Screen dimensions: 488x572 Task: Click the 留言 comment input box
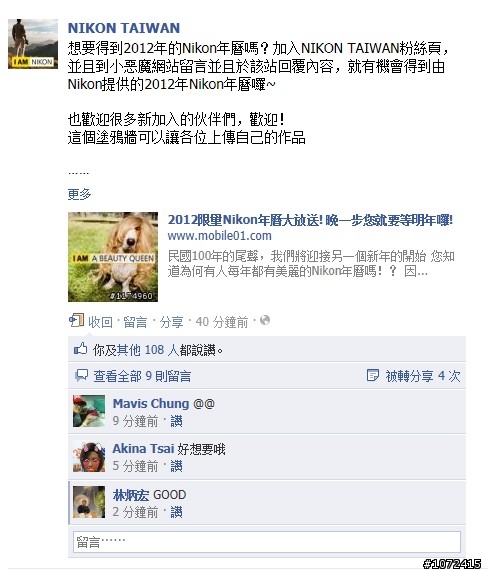(267, 542)
